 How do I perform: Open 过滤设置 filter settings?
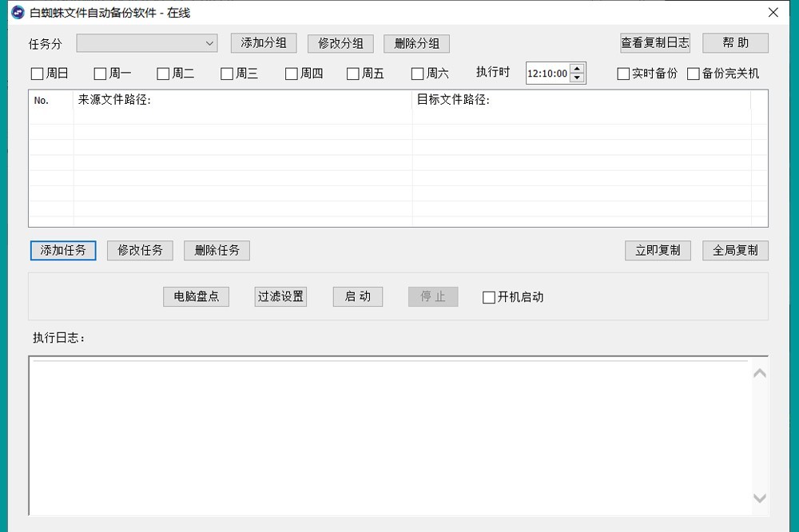click(280, 296)
